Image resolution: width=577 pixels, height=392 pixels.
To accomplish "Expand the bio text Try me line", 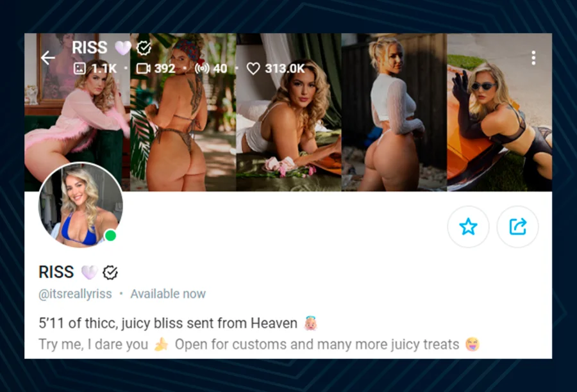I will 259,345.
